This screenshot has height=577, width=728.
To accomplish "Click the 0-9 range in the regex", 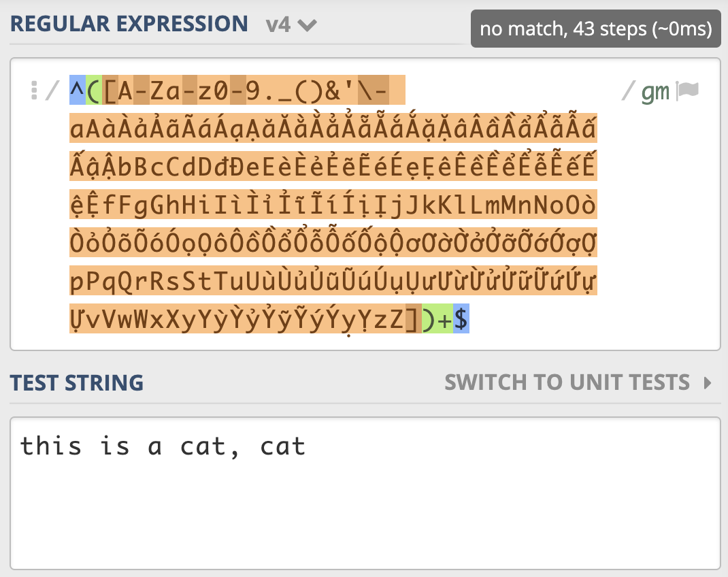I will (237, 90).
